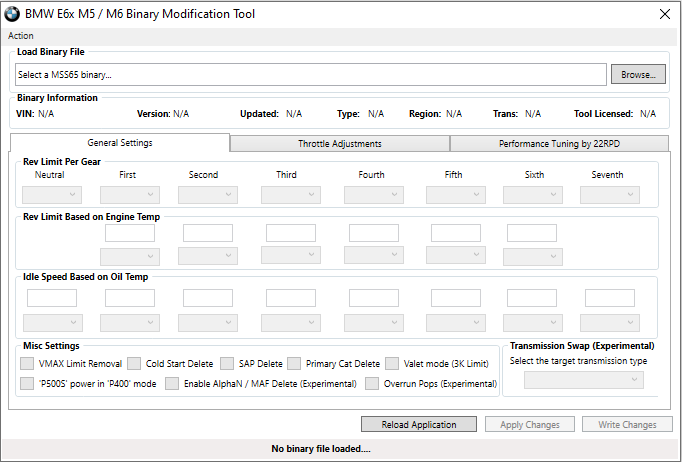Click the 'Tool Licensed:' label
The height and width of the screenshot is (462, 682).
click(603, 114)
